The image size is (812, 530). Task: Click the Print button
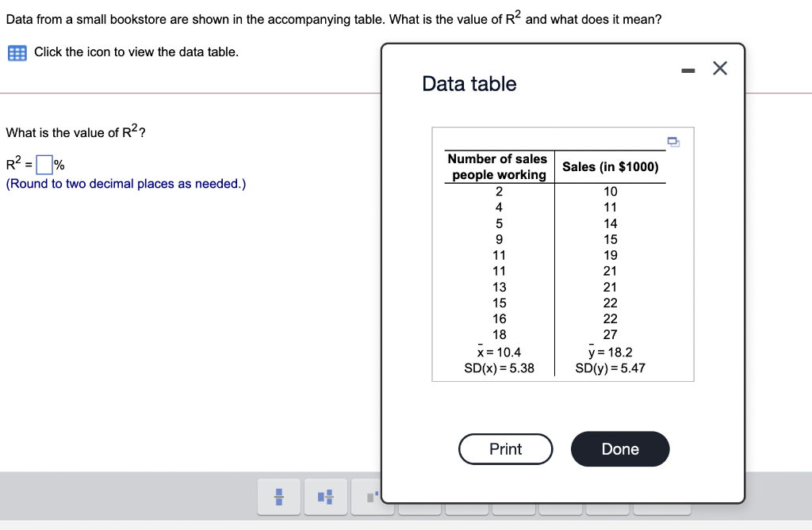click(x=505, y=449)
